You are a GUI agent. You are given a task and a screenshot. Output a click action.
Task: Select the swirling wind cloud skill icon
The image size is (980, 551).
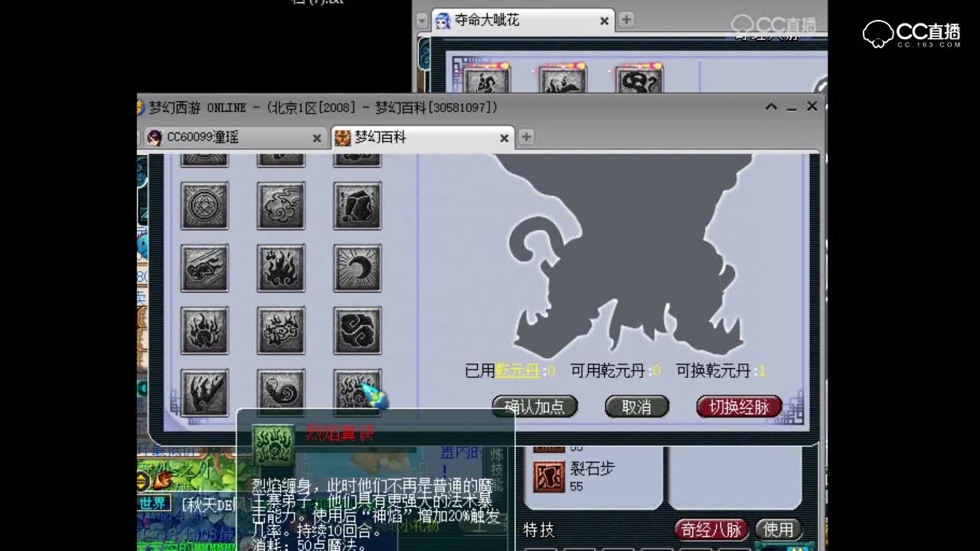(x=281, y=205)
